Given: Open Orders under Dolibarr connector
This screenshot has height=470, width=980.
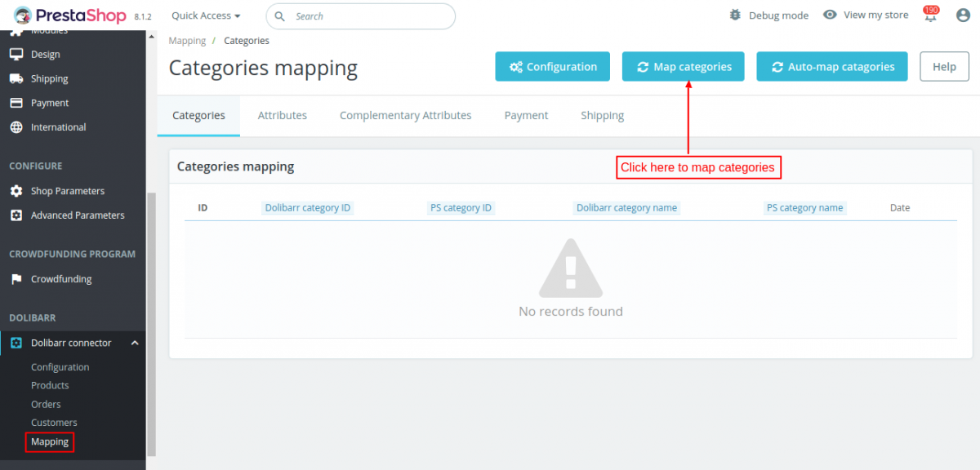Looking at the screenshot, I should click(x=46, y=404).
